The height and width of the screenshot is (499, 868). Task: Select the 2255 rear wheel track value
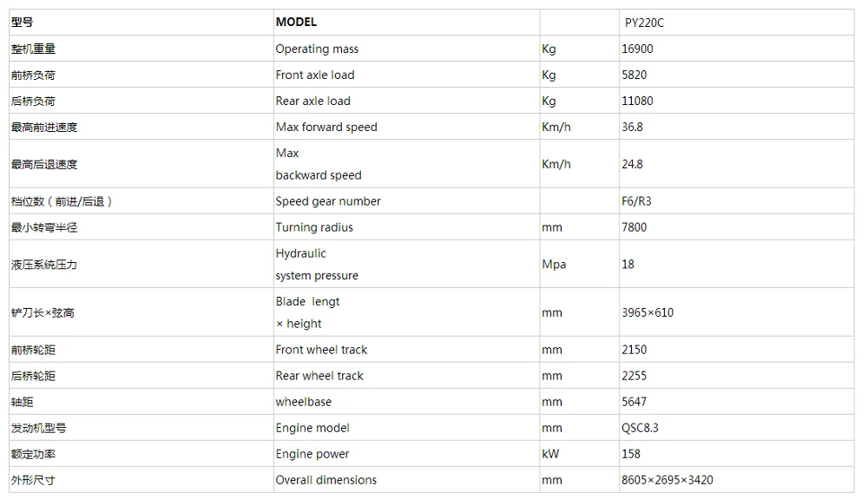(x=634, y=376)
